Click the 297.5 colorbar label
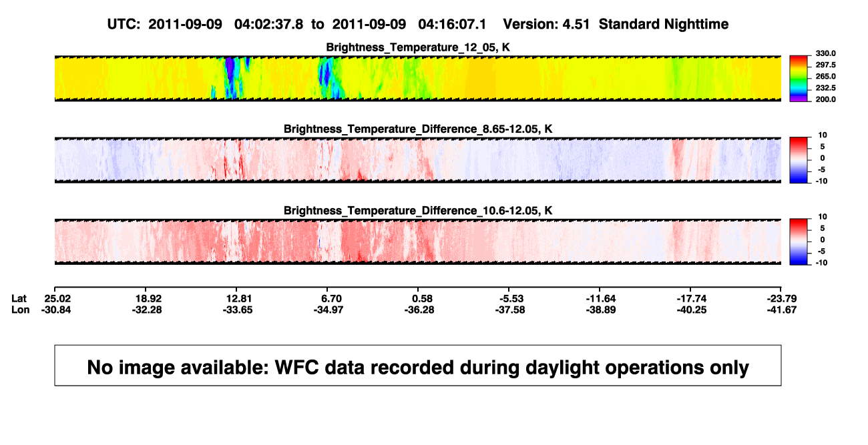 826,65
